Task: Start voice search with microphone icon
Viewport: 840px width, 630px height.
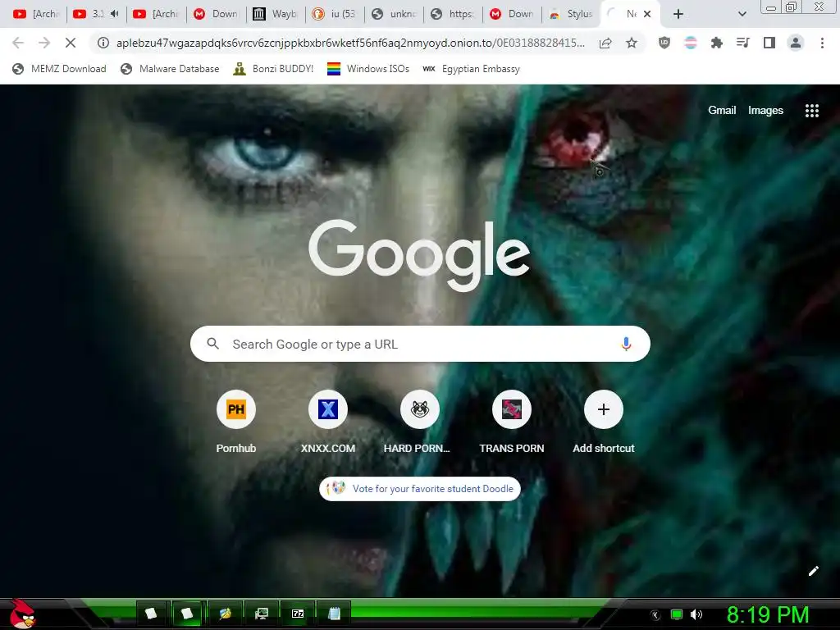Action: (x=626, y=344)
